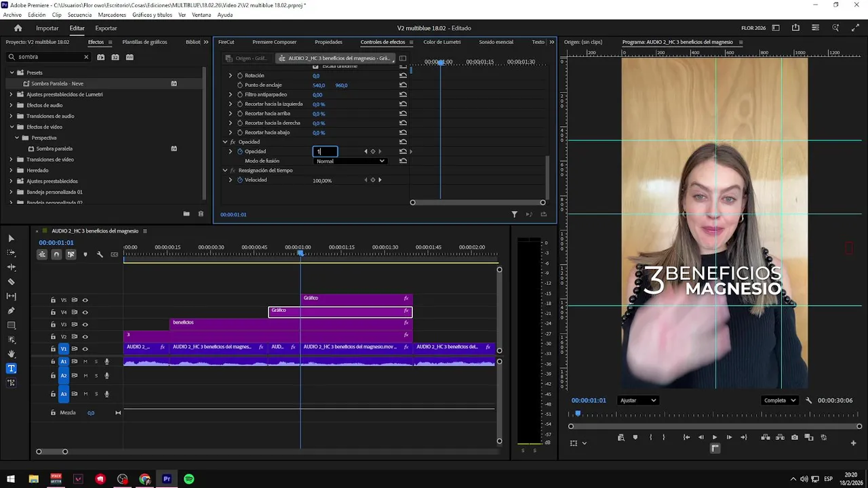
Task: Expand Transiciones de vídeo folder
Action: [12, 159]
